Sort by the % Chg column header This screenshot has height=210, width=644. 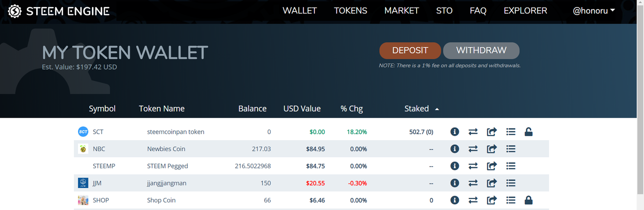352,109
